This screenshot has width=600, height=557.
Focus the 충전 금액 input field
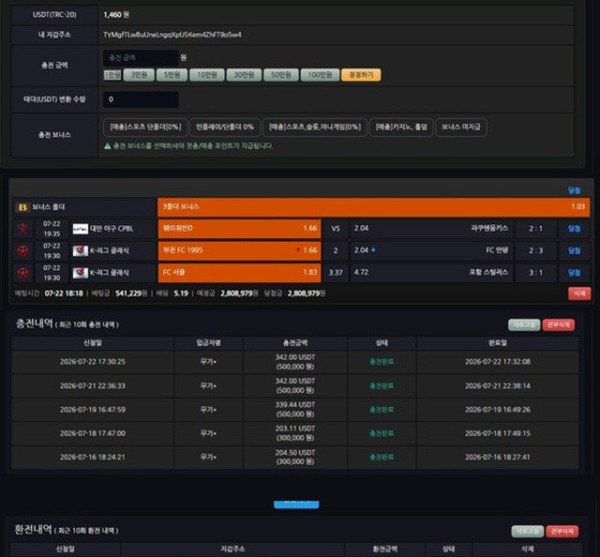click(140, 58)
